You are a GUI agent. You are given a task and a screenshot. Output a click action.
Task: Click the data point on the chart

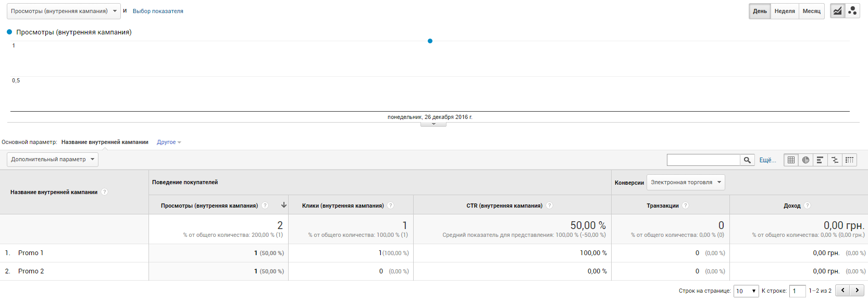pos(430,41)
